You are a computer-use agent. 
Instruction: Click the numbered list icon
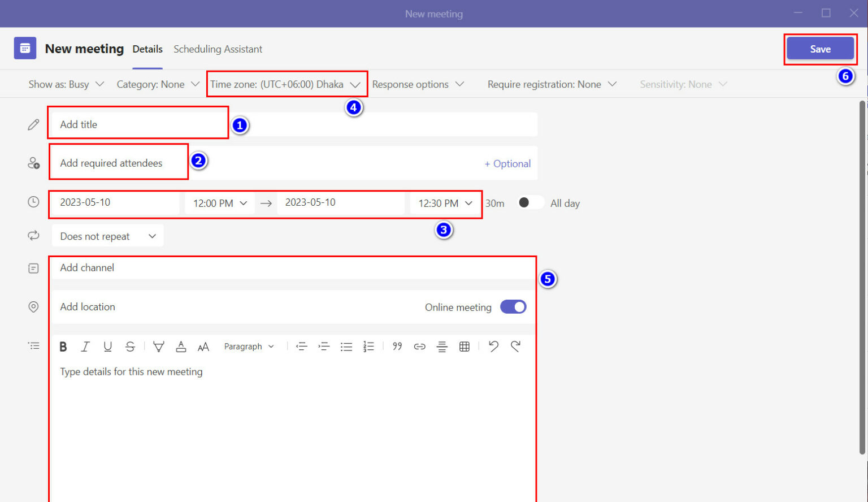(x=368, y=346)
